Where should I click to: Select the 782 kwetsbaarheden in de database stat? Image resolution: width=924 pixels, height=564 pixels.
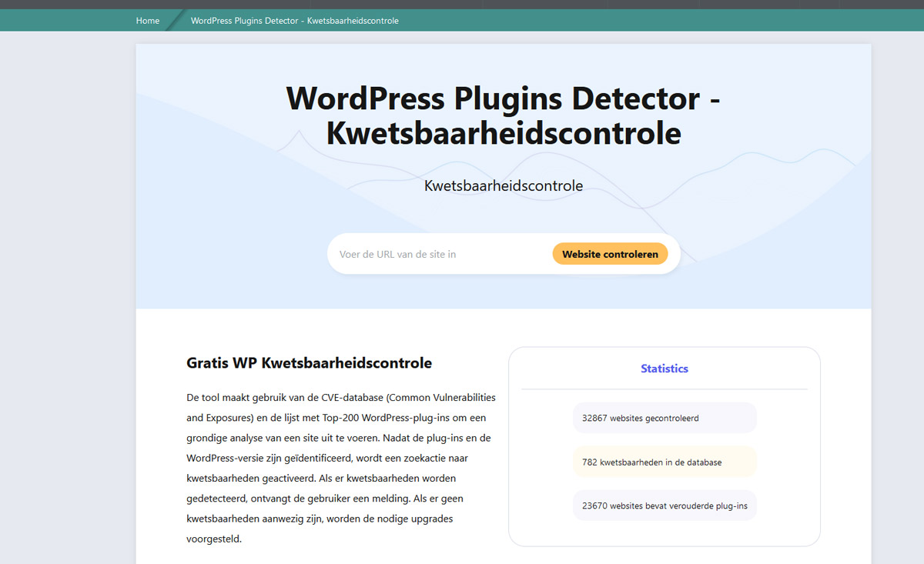point(665,462)
